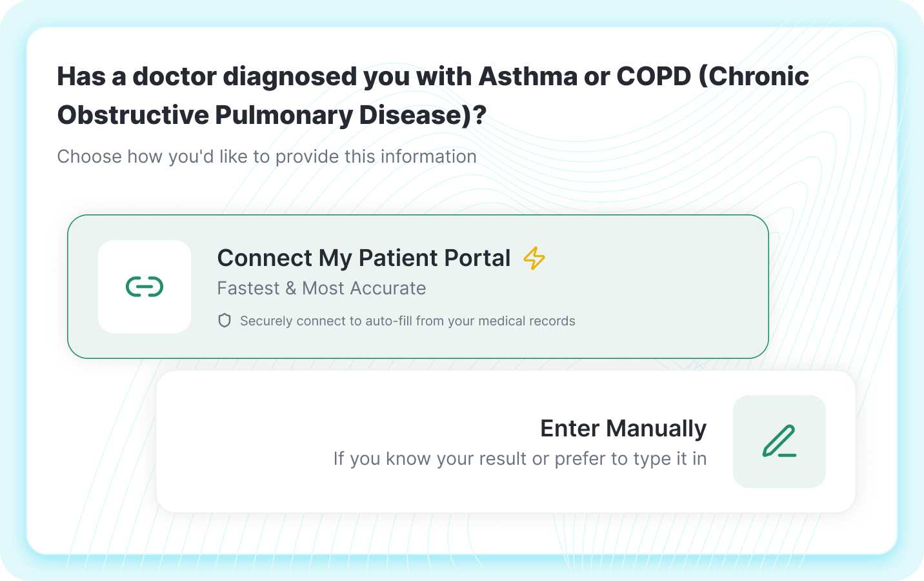The height and width of the screenshot is (581, 924).
Task: Click the shield icon next to securely connect text
Action: (x=224, y=320)
